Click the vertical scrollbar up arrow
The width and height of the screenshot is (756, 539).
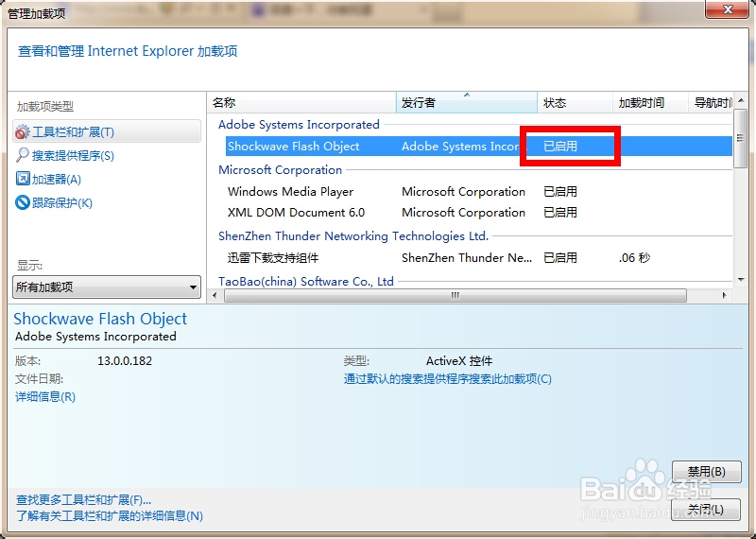pyautogui.click(x=741, y=100)
